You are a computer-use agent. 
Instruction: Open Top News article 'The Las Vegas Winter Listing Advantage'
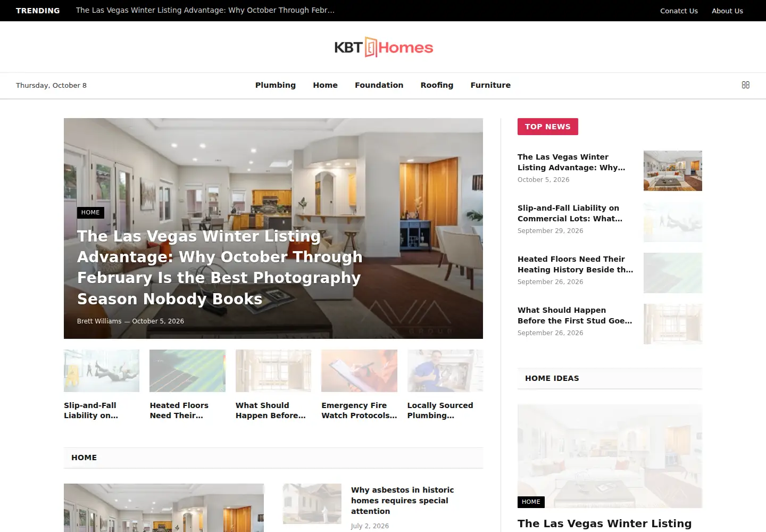(571, 162)
